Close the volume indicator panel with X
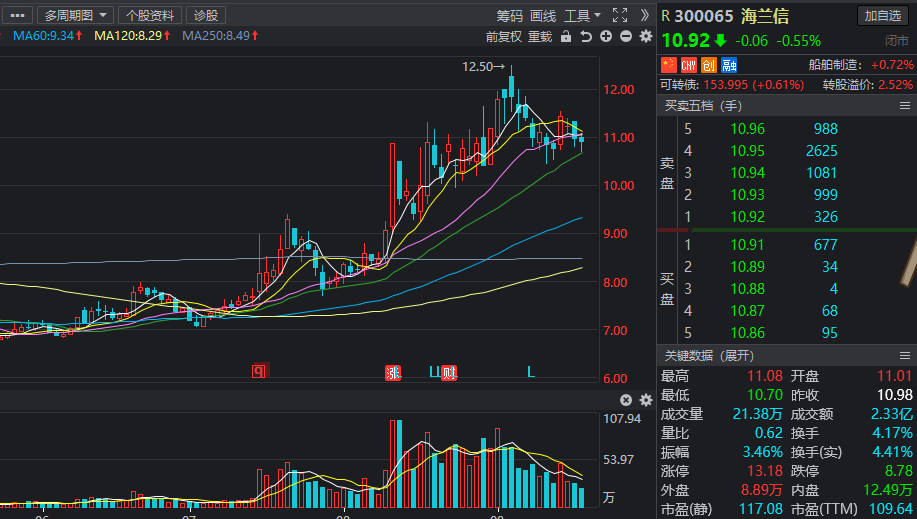Screen dimensions: 917x519 [x=626, y=400]
